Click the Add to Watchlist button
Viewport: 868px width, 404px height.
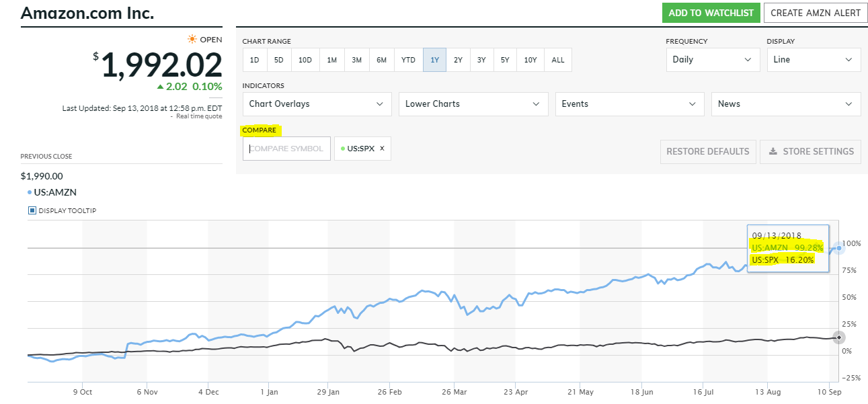point(711,13)
